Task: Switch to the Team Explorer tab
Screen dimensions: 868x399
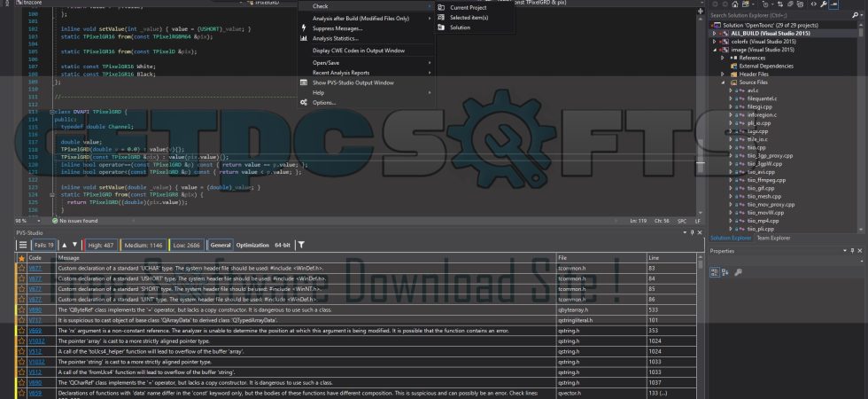Action: [773, 239]
